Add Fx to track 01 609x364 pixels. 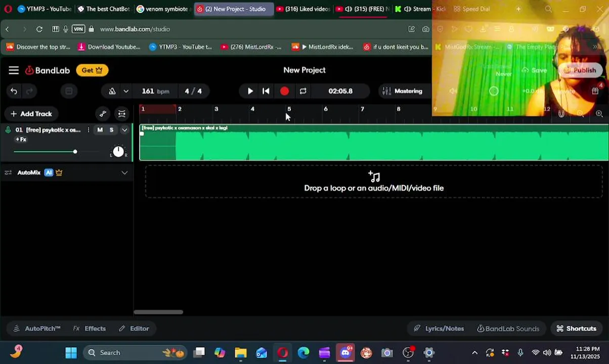tap(21, 140)
